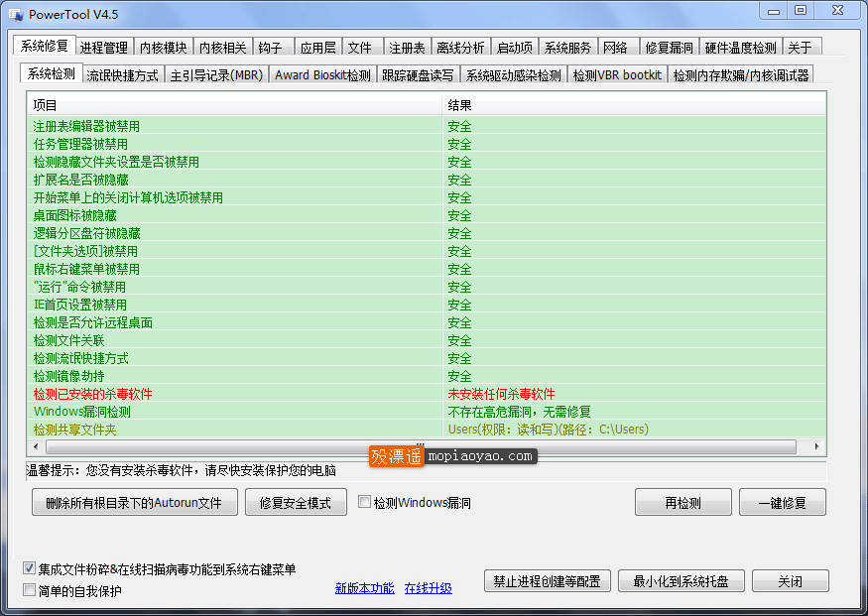Select 检测隐藏文件夹设置是否被禁用 row
The height and width of the screenshot is (616, 868).
click(427, 162)
